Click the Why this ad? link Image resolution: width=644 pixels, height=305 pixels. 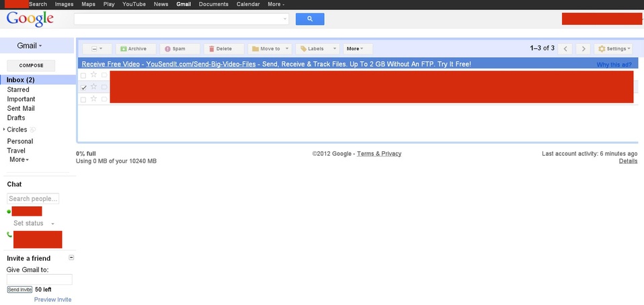coord(614,65)
